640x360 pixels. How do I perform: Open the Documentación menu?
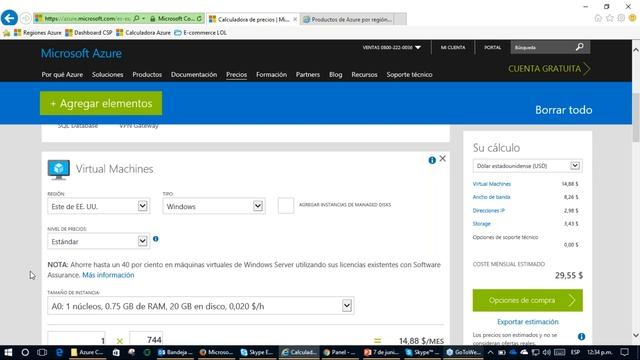coord(194,75)
